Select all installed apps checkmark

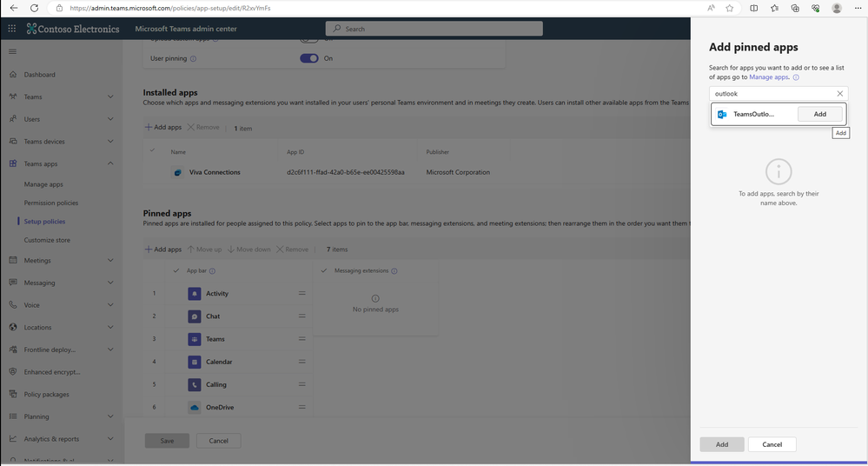point(153,150)
